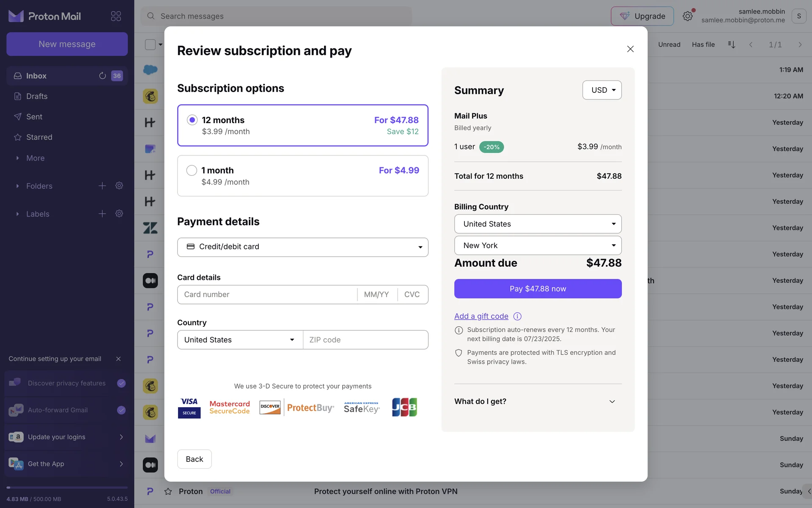Viewport: 812px width, 508px height.
Task: Open the Drafts folder
Action: pos(37,97)
